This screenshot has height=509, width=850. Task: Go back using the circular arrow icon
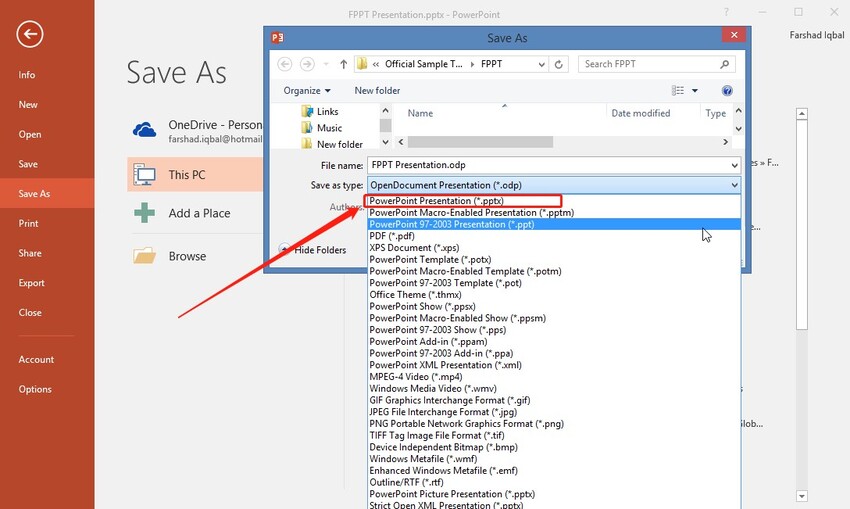[30, 34]
